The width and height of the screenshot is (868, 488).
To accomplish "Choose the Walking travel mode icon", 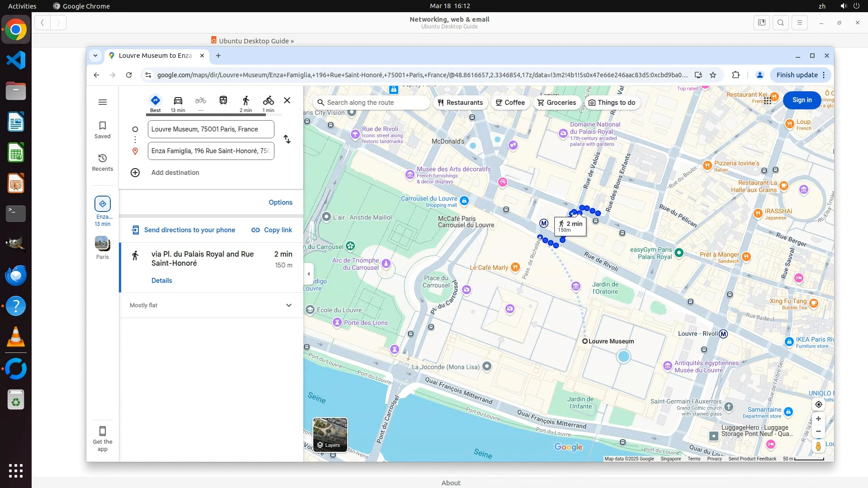I will (245, 101).
